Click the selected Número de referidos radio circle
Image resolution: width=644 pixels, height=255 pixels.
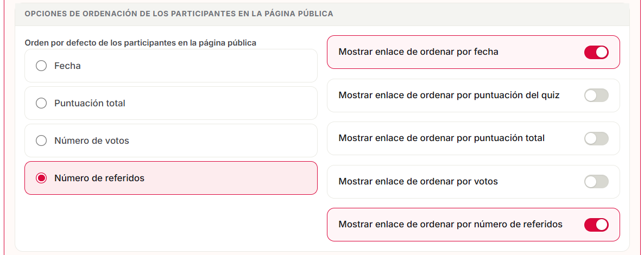pyautogui.click(x=41, y=178)
